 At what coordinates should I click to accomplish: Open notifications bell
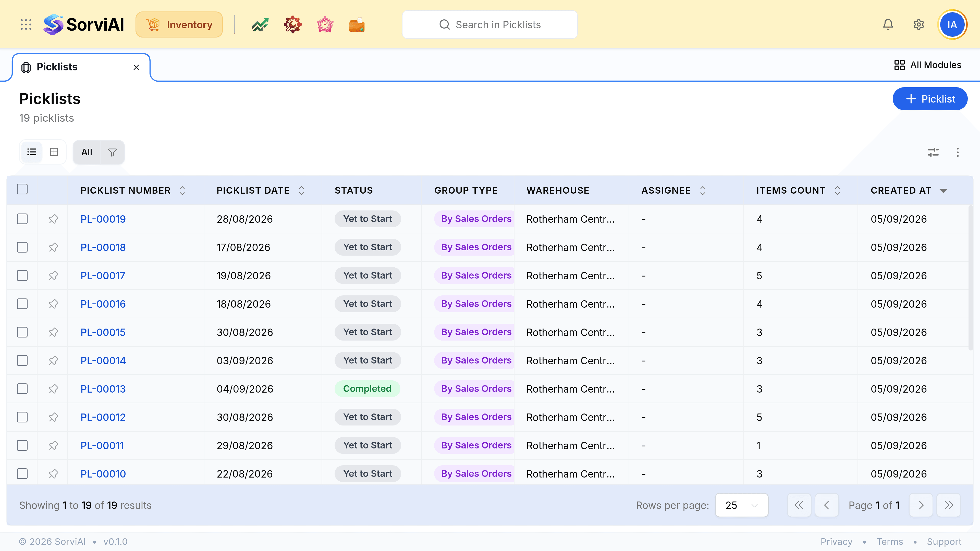click(888, 25)
